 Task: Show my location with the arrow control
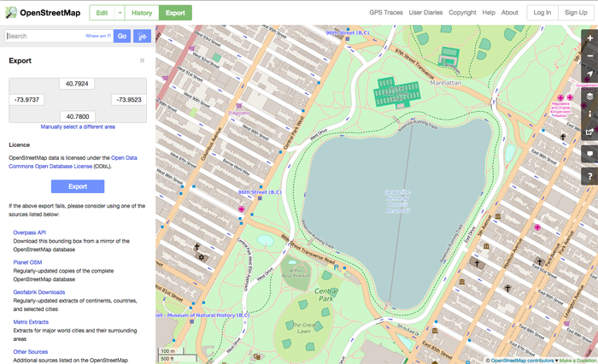pyautogui.click(x=589, y=73)
